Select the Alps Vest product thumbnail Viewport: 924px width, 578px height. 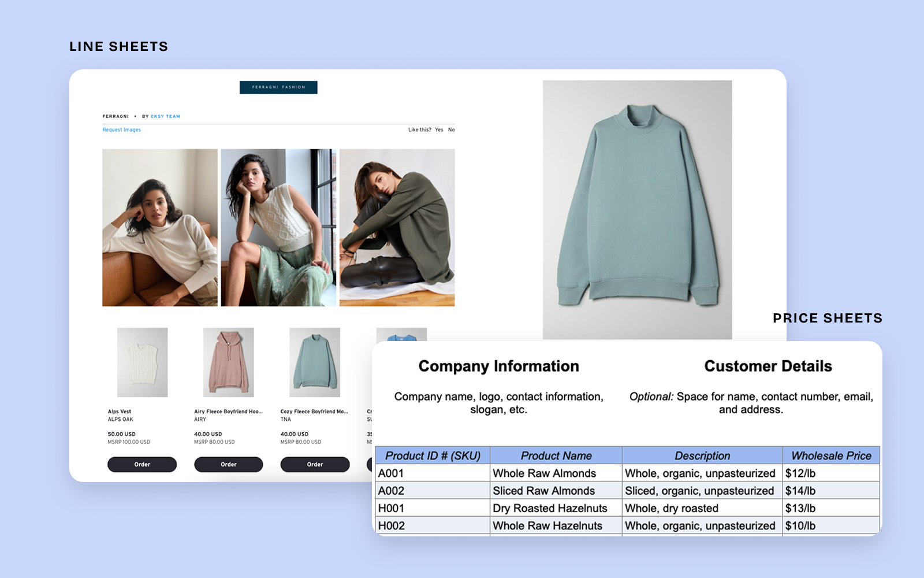click(x=143, y=362)
